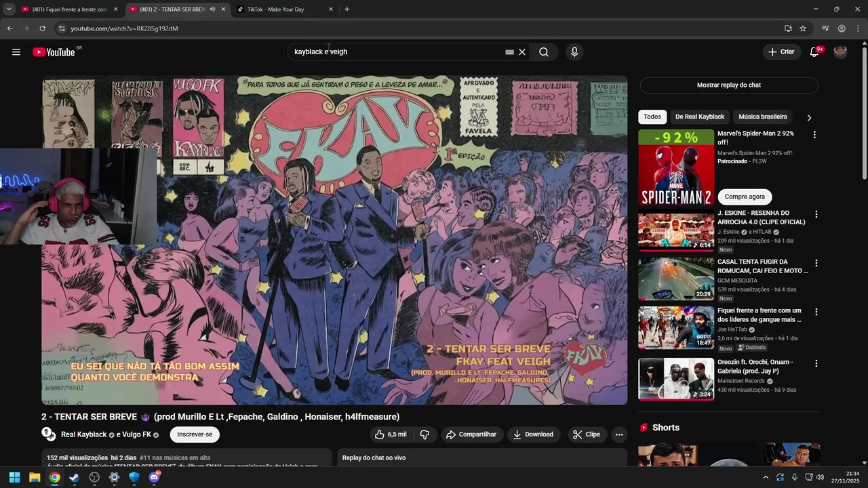Viewport: 868px width, 488px height.
Task: Bookmark this page with star
Action: click(x=803, y=28)
